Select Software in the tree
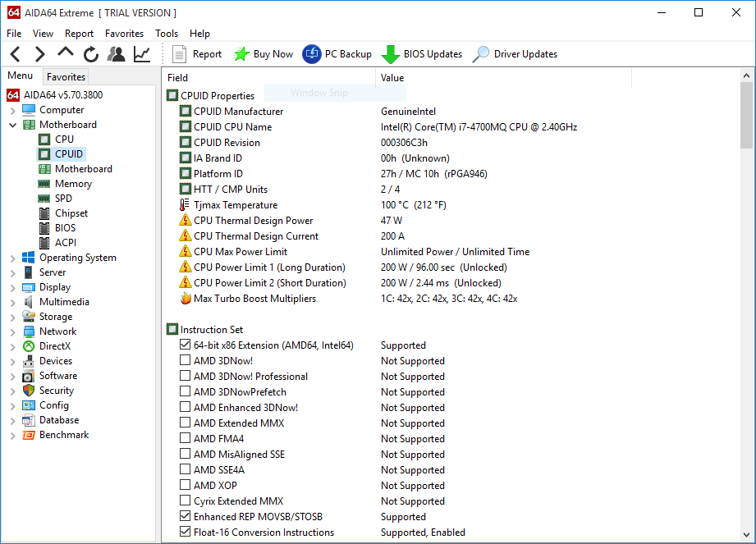 (58, 376)
